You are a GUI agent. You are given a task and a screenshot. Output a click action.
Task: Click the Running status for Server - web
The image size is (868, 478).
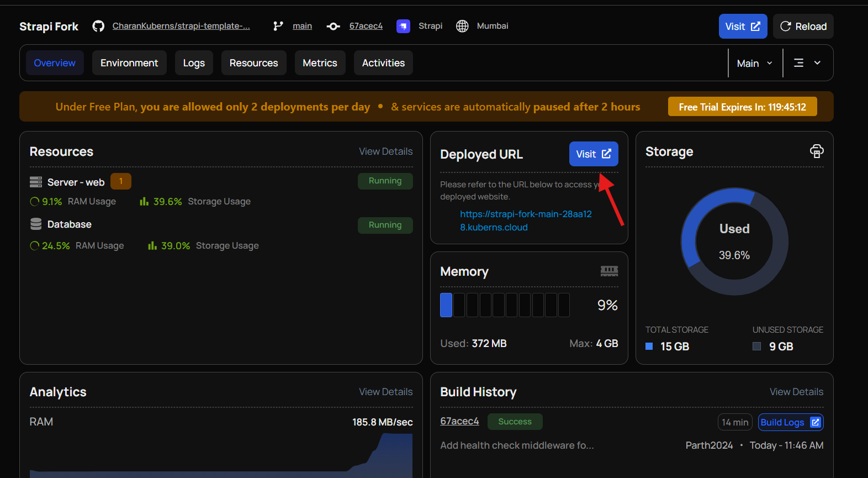click(385, 181)
